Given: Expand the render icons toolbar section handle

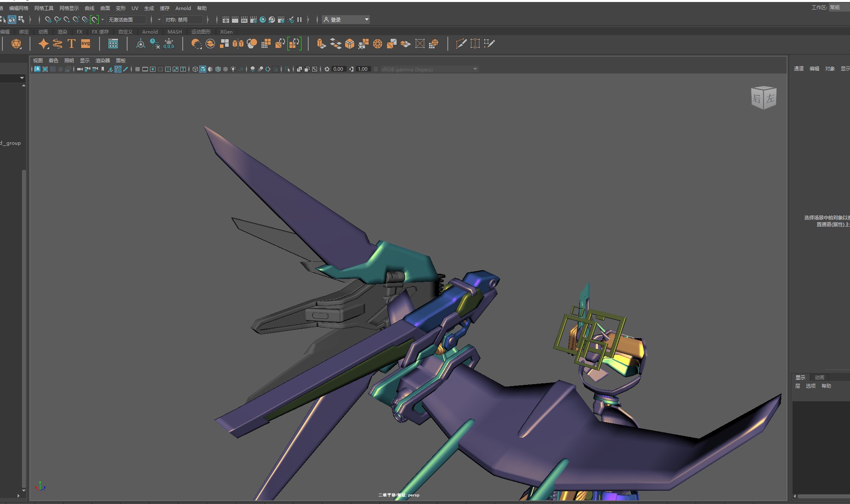Looking at the screenshot, I should click(217, 20).
